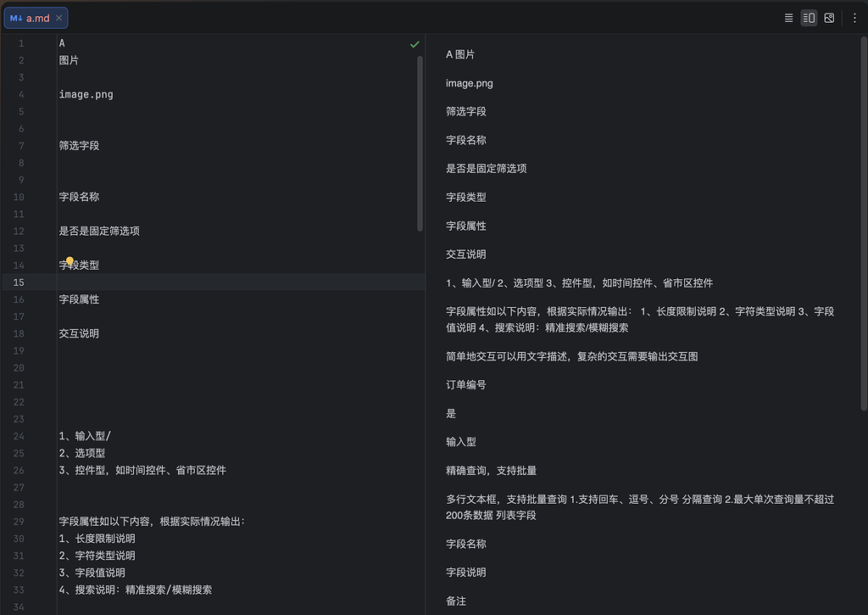
Task: Click '备注' in the preview
Action: pos(456,601)
